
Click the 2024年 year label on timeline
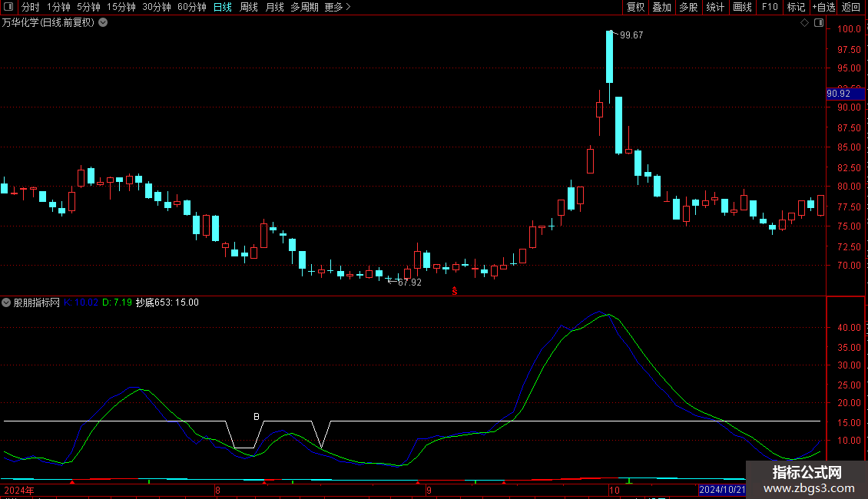pos(19,490)
